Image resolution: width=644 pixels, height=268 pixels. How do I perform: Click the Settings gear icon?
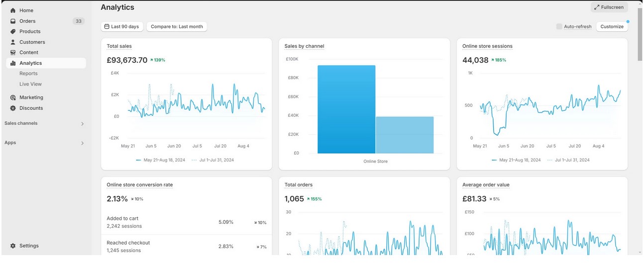coord(13,246)
